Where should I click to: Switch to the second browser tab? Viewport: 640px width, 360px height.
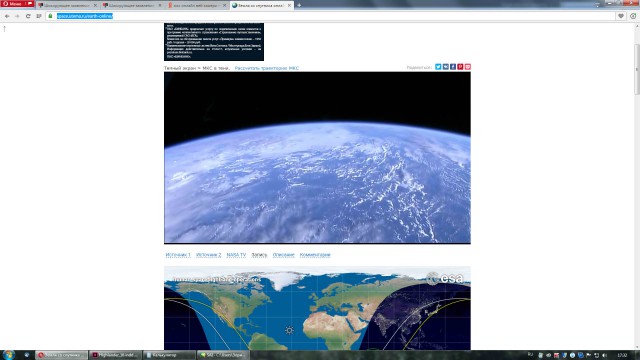point(132,5)
